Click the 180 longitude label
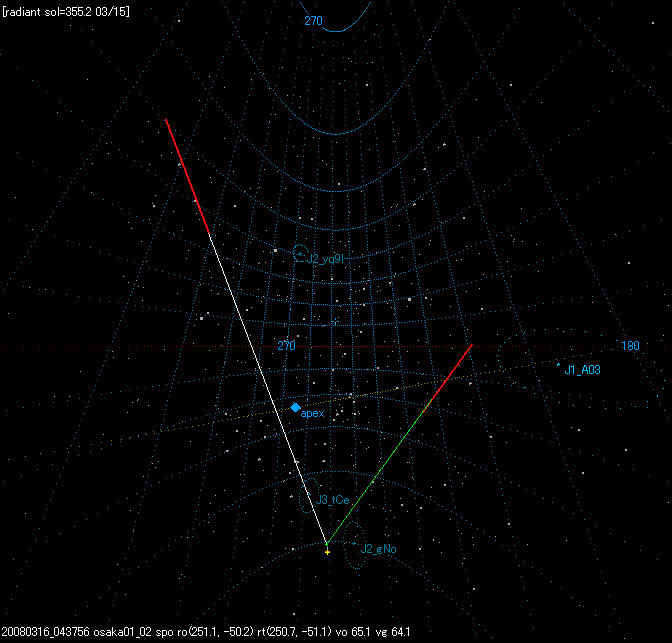This screenshot has width=672, height=643. pyautogui.click(x=630, y=346)
